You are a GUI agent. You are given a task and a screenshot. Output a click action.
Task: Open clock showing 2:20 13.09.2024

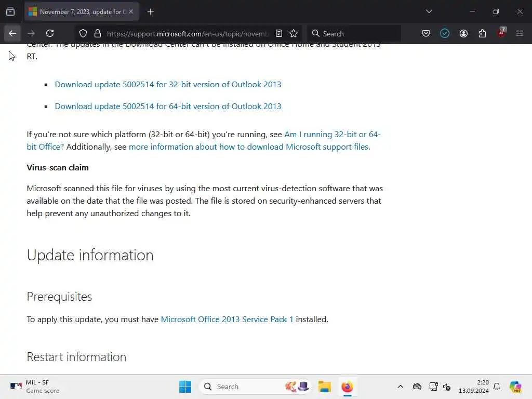click(474, 387)
